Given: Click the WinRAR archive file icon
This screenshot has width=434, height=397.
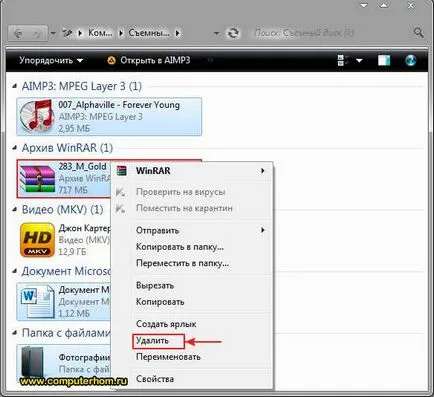Looking at the screenshot, I should pos(37,179).
